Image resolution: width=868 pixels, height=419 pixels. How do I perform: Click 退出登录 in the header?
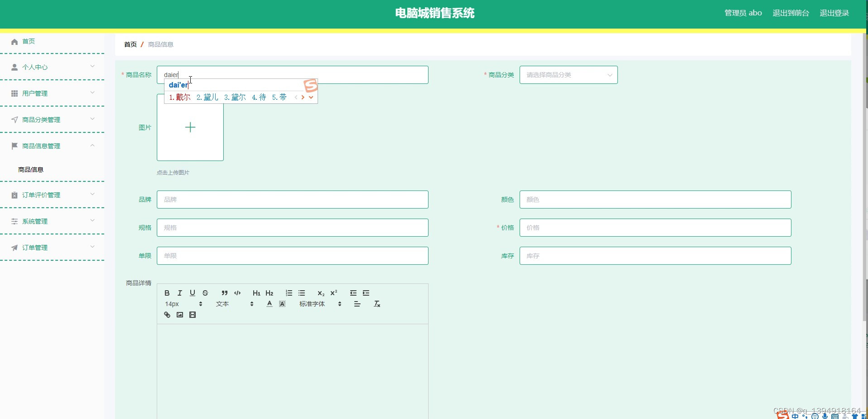pos(834,13)
